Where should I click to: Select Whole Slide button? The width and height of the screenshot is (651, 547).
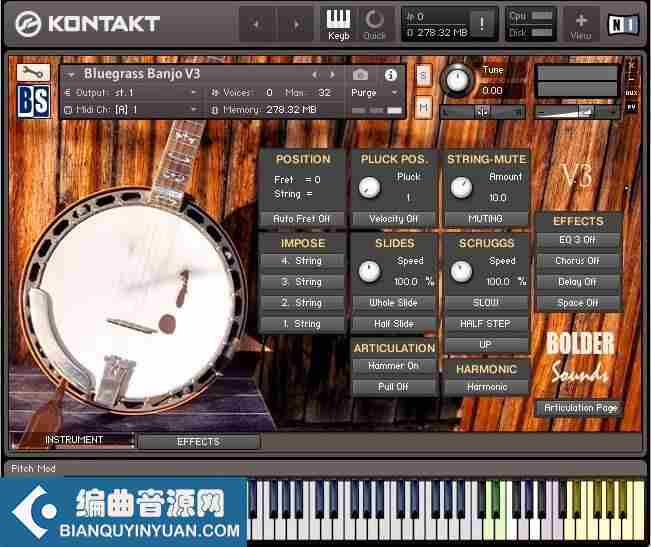pyautogui.click(x=394, y=303)
